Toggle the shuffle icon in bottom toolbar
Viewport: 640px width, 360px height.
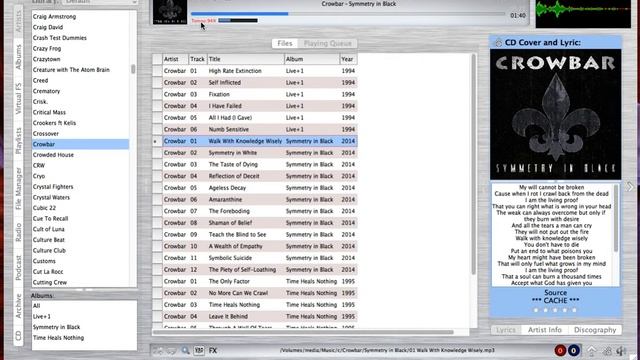158,351
